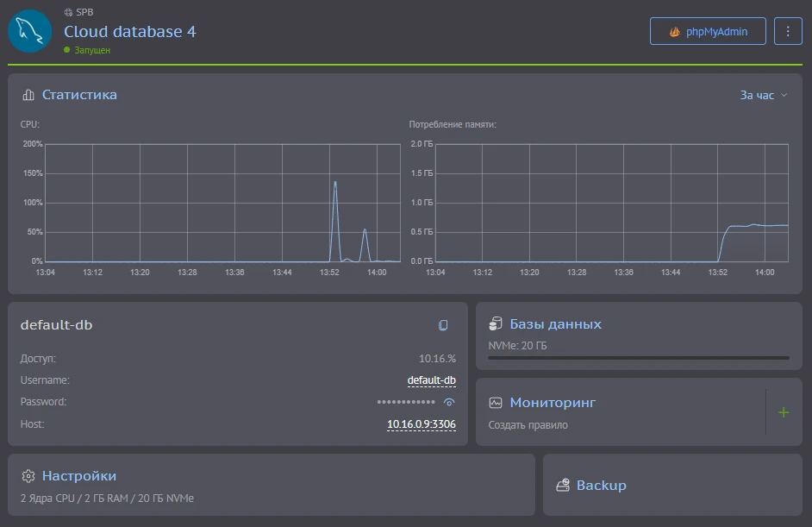The width and height of the screenshot is (812, 527).
Task: Click the Username: field label
Action: coord(45,380)
